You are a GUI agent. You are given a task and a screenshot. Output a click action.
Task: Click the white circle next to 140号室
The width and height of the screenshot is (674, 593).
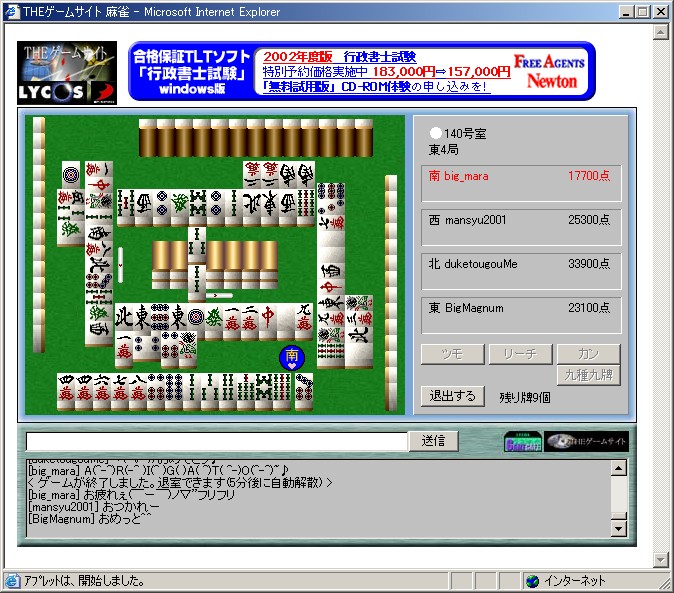(436, 132)
